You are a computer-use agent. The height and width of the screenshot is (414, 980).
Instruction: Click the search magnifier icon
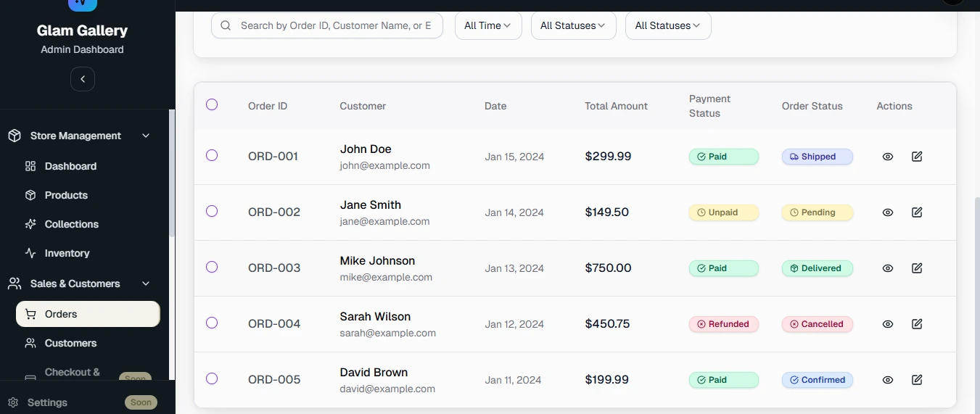coord(226,25)
